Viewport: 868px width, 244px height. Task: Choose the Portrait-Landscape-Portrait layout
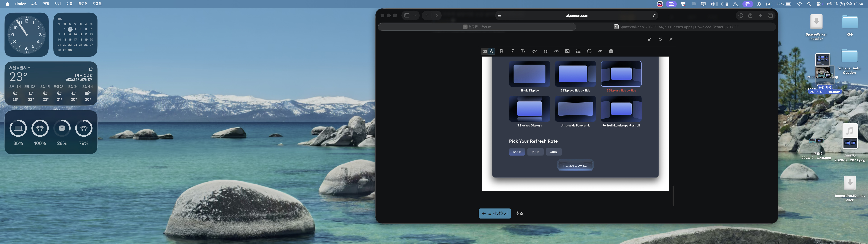click(x=621, y=109)
